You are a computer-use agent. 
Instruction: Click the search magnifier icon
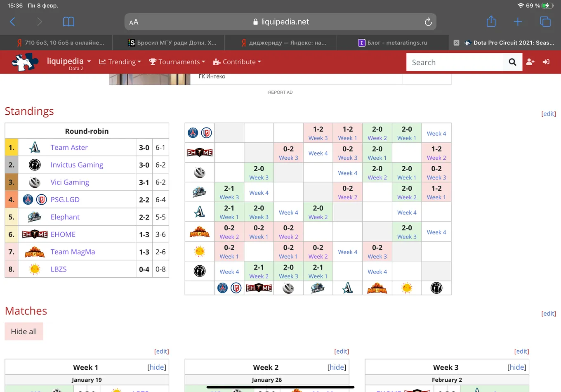click(x=512, y=62)
